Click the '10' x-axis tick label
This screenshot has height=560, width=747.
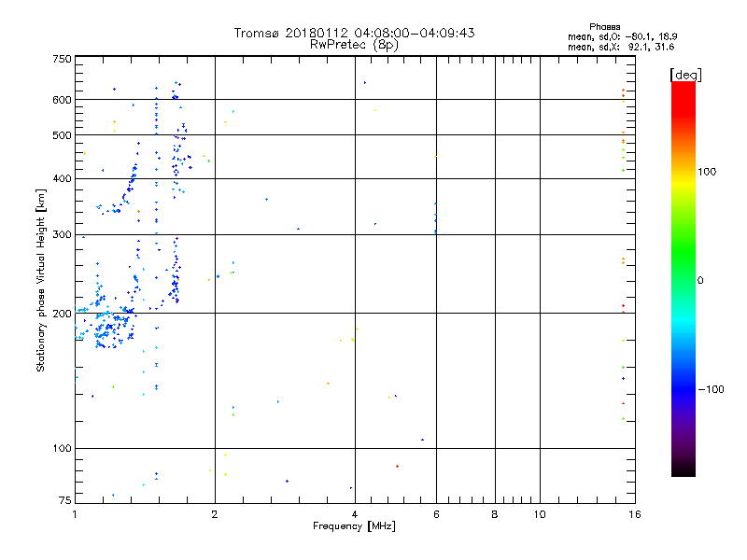[x=540, y=514]
